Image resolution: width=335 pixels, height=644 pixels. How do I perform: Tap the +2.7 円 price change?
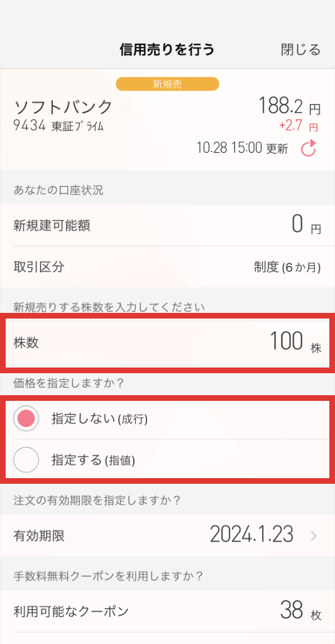pyautogui.click(x=299, y=126)
